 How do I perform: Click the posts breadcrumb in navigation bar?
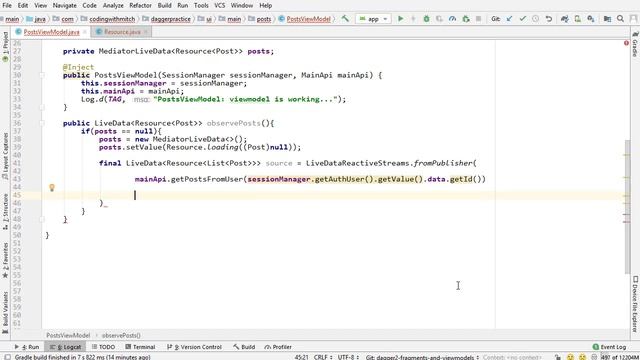coord(260,19)
